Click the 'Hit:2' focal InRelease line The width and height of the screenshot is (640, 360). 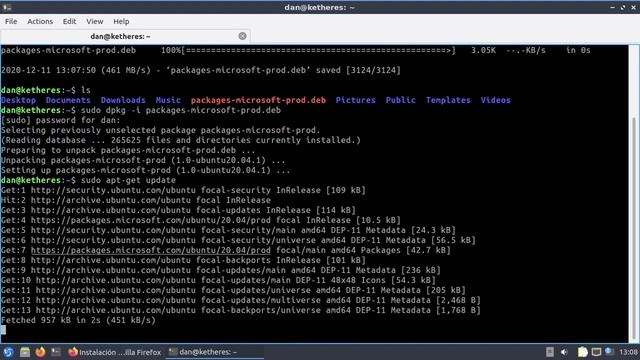136,200
